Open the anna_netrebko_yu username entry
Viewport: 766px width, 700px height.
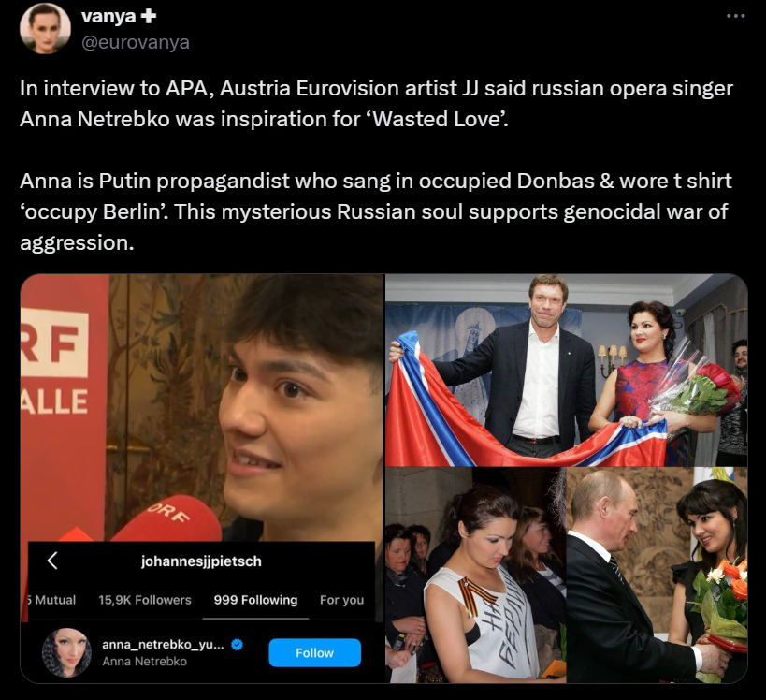click(163, 645)
